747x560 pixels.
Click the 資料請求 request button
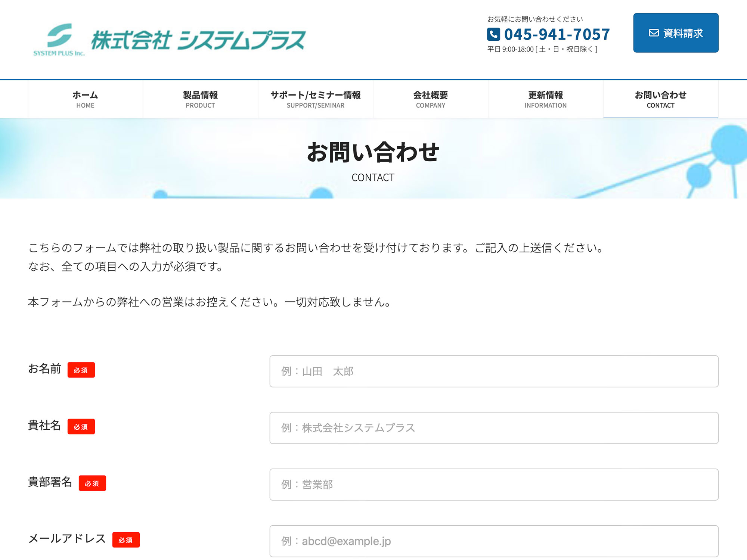point(676,33)
